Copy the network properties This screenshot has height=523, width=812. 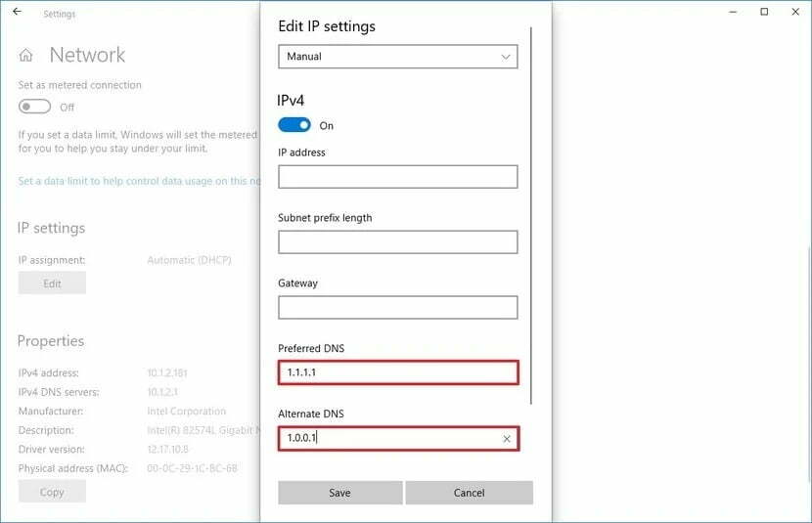(x=52, y=492)
